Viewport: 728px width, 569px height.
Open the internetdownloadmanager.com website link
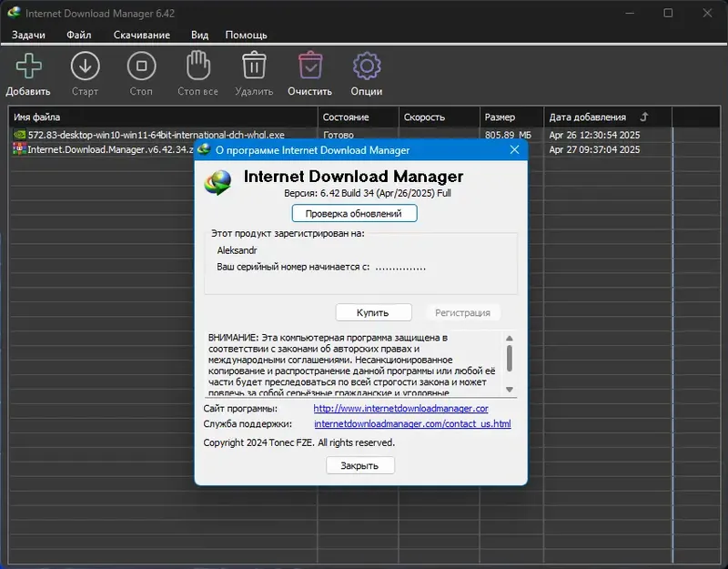click(400, 409)
